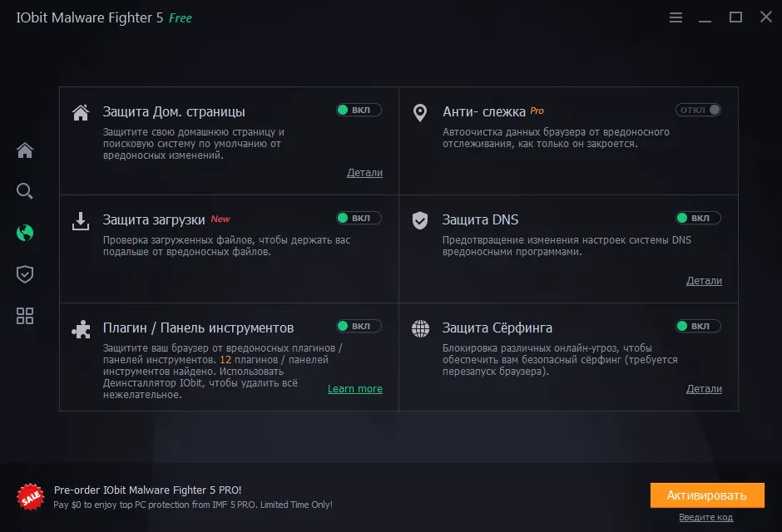This screenshot has width=782, height=532.
Task: Click the green Free edition label in title
Action: [x=180, y=18]
